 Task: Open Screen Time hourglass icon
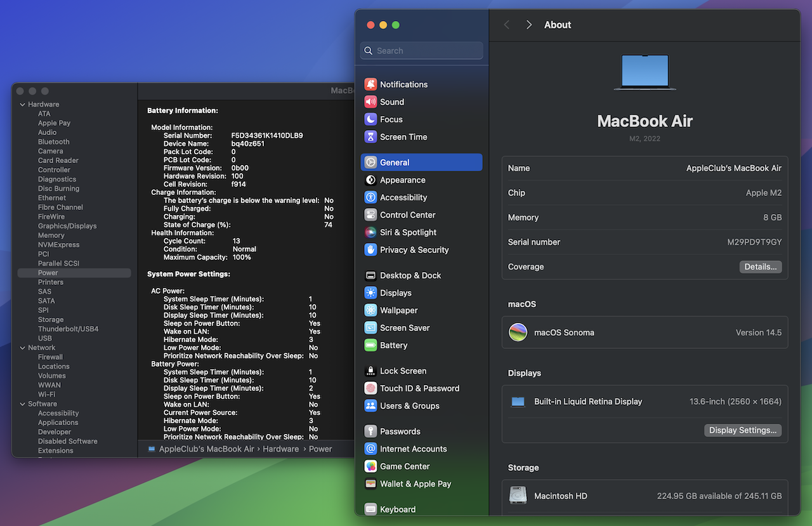370,136
